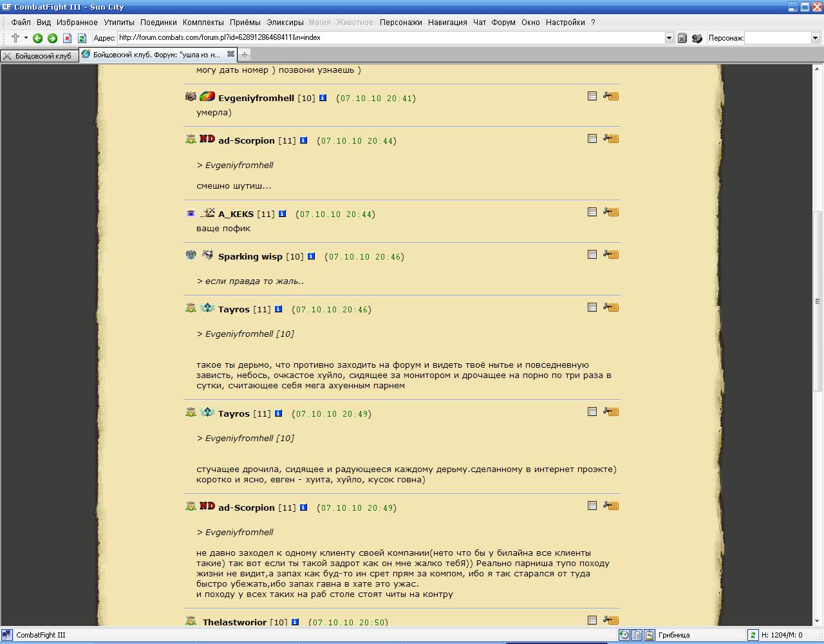Open Sparking wisp info icon
824x644 pixels.
click(311, 256)
